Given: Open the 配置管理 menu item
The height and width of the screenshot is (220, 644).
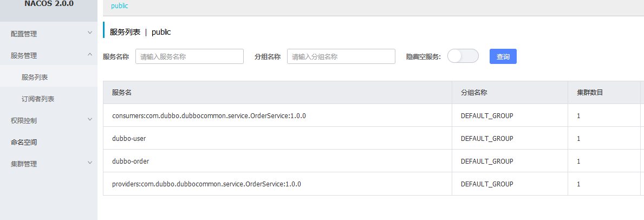Looking at the screenshot, I should (49, 34).
